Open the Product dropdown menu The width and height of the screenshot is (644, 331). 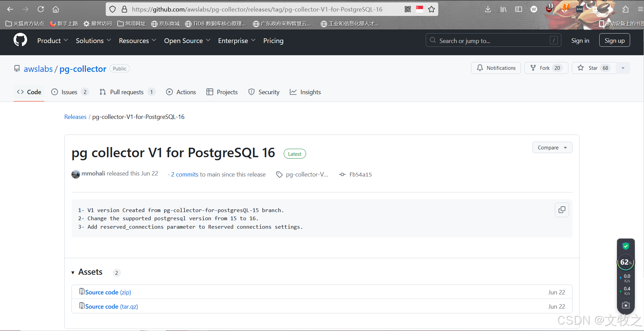point(53,41)
